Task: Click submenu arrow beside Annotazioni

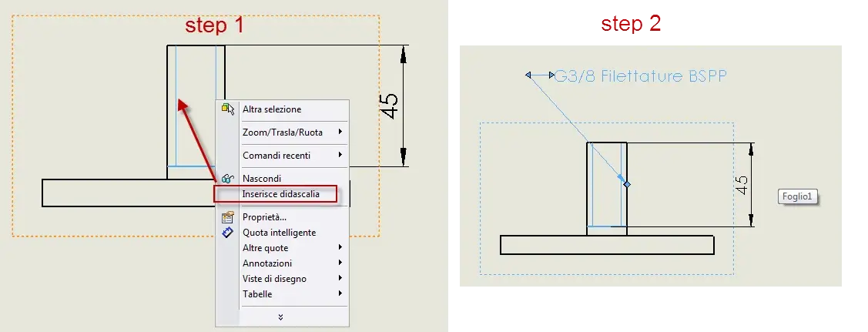Action: coord(340,263)
